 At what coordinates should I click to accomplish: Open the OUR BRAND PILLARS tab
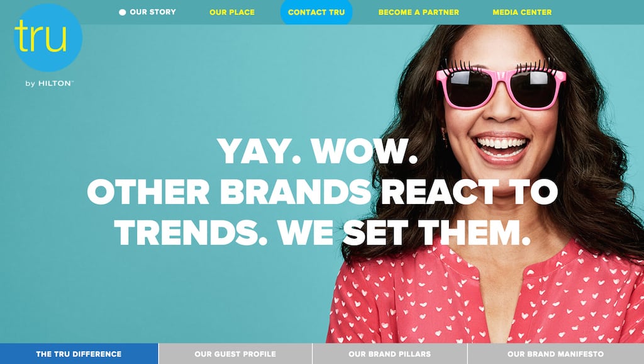(x=390, y=354)
